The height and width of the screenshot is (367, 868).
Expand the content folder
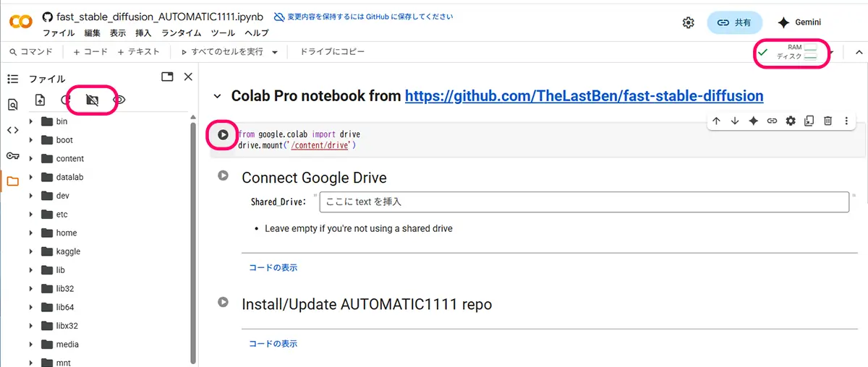(31, 158)
